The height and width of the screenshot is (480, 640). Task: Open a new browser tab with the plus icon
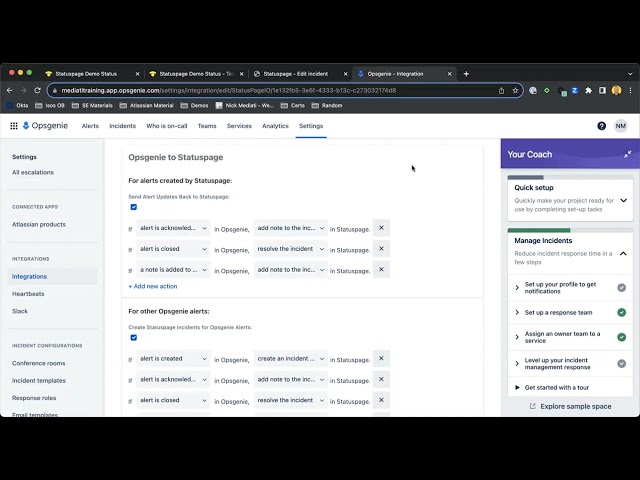(466, 74)
